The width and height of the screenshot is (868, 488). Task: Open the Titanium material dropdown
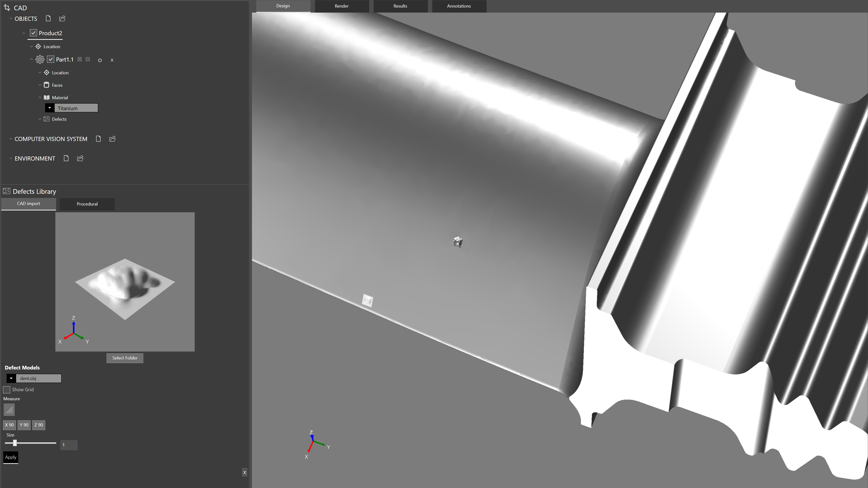(50, 108)
